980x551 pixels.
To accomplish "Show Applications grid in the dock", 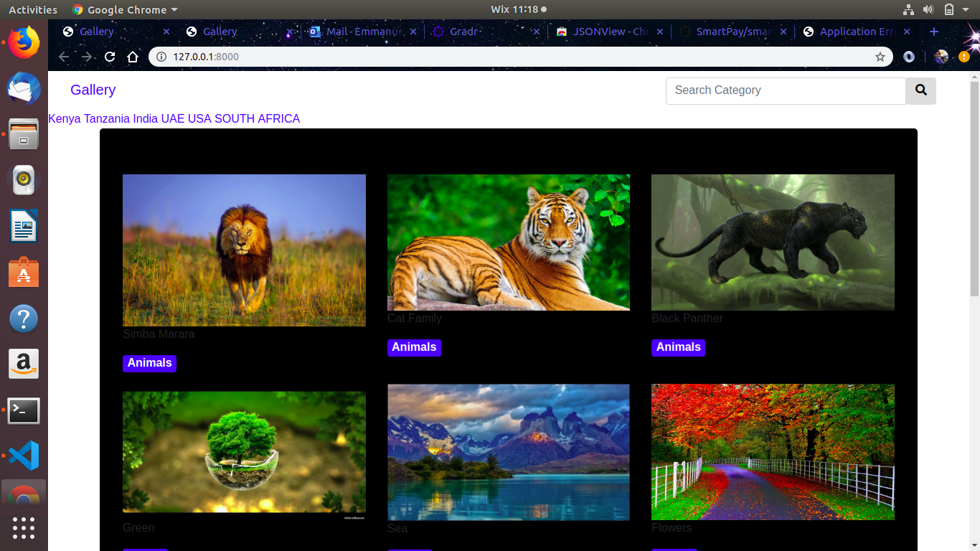I will (24, 527).
